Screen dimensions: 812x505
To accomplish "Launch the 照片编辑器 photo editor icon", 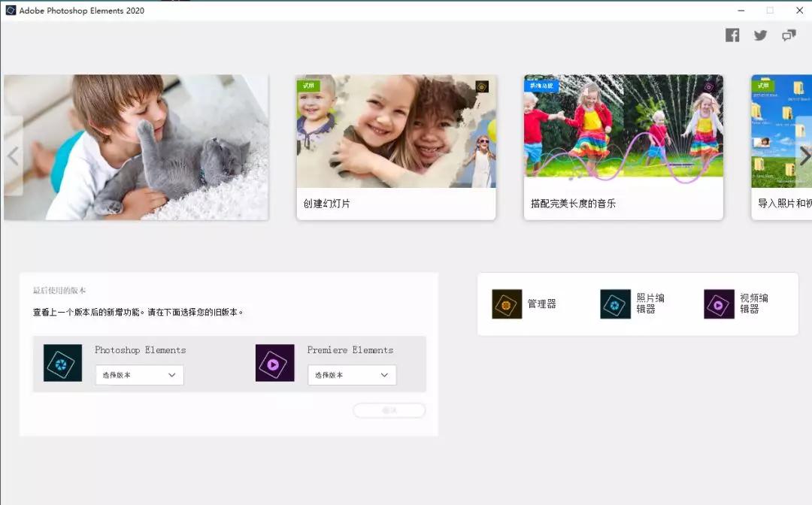I will point(615,304).
